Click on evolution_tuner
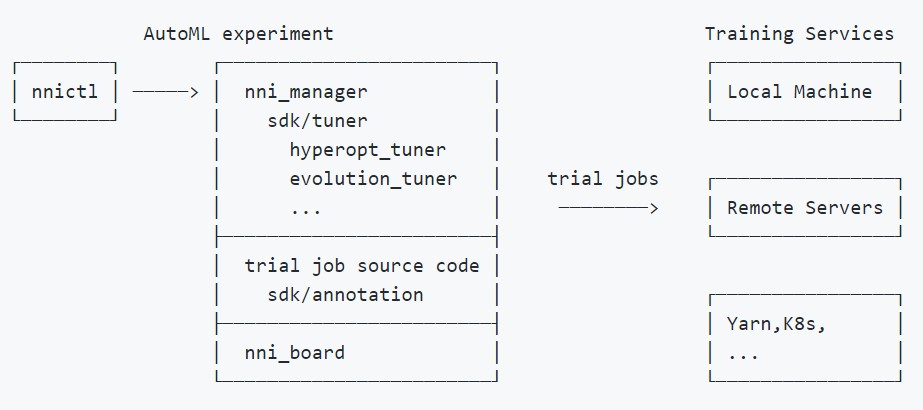This screenshot has width=923, height=410. [x=373, y=180]
